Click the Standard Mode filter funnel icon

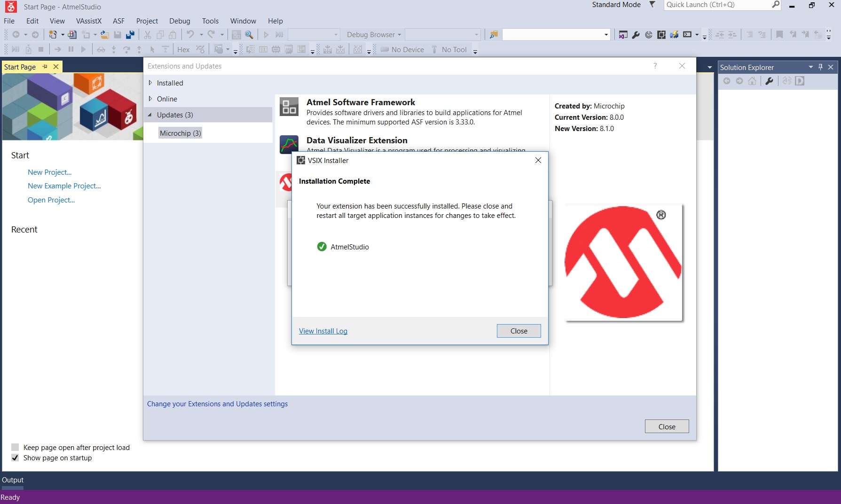coord(652,5)
